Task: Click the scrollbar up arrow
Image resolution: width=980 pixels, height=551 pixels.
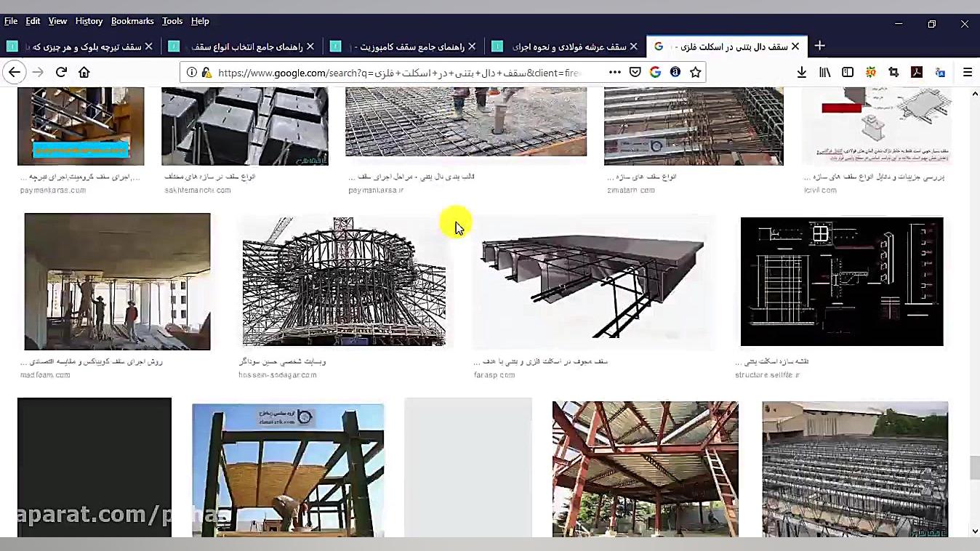Action: click(975, 94)
